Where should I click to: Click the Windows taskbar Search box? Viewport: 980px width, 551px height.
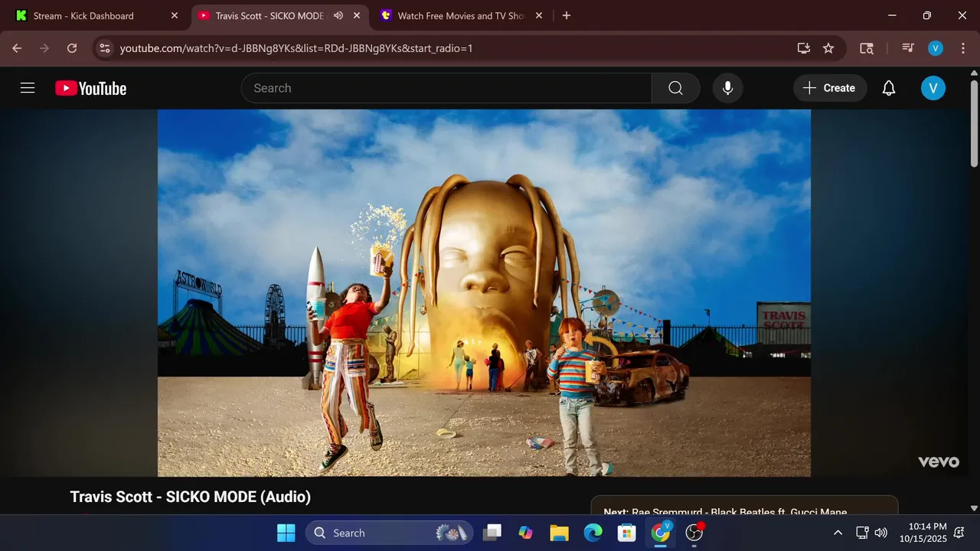[389, 533]
